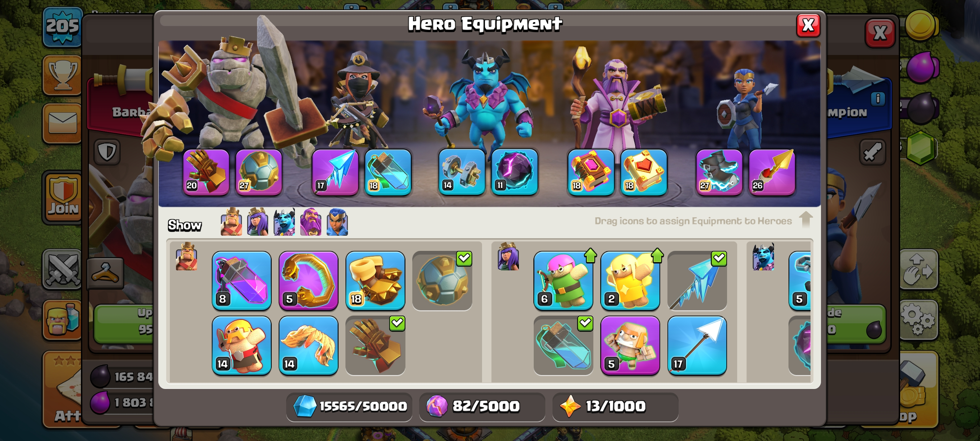Tap the arrow next to drag hint
Image resolution: width=980 pixels, height=441 pixels.
806,219
